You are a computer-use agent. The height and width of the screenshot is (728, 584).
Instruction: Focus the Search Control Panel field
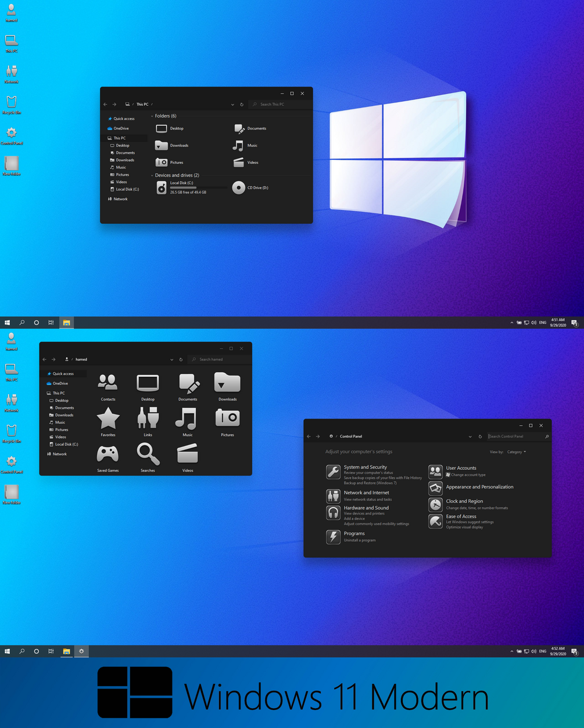[x=518, y=436]
